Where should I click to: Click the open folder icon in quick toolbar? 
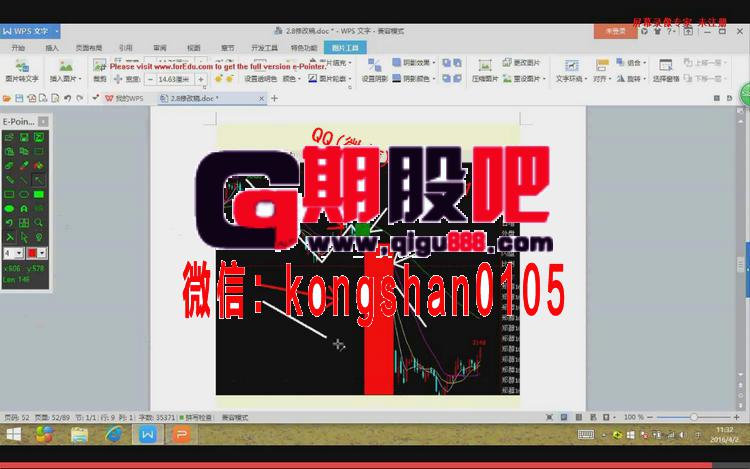(7, 98)
